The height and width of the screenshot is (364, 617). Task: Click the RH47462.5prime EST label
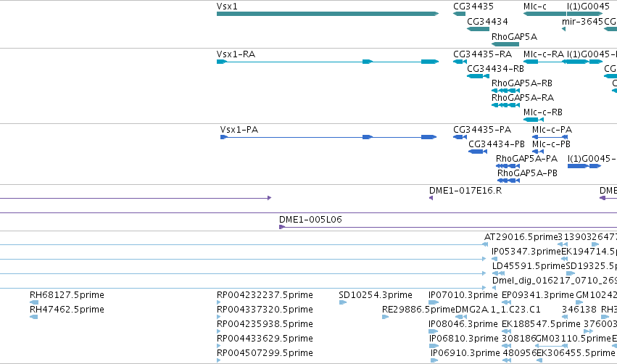67,310
